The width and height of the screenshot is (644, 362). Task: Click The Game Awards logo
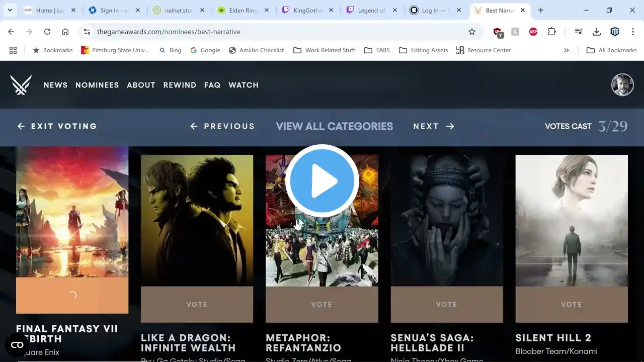pos(21,85)
